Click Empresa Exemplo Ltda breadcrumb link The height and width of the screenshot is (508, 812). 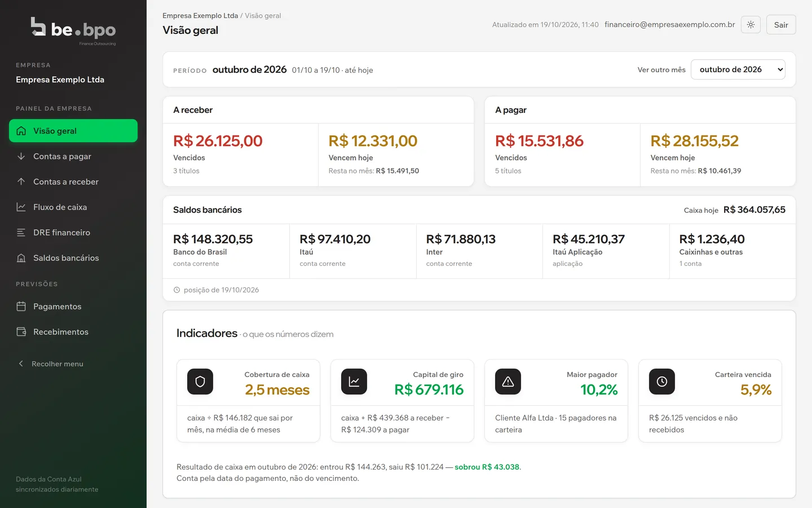(200, 16)
